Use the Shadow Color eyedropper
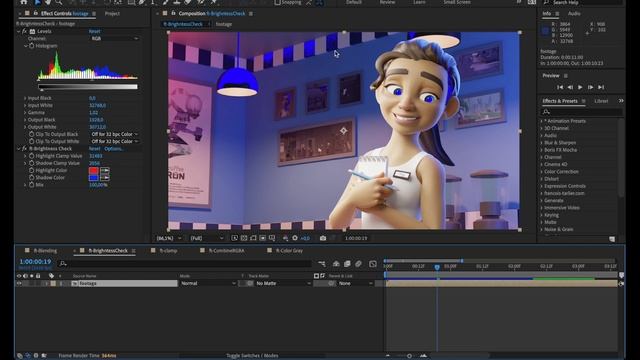Screen dimensions: 640x360 (105, 178)
